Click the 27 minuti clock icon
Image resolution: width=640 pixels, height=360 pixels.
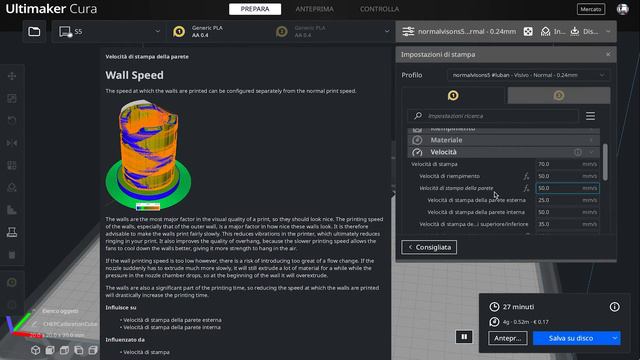point(494,307)
